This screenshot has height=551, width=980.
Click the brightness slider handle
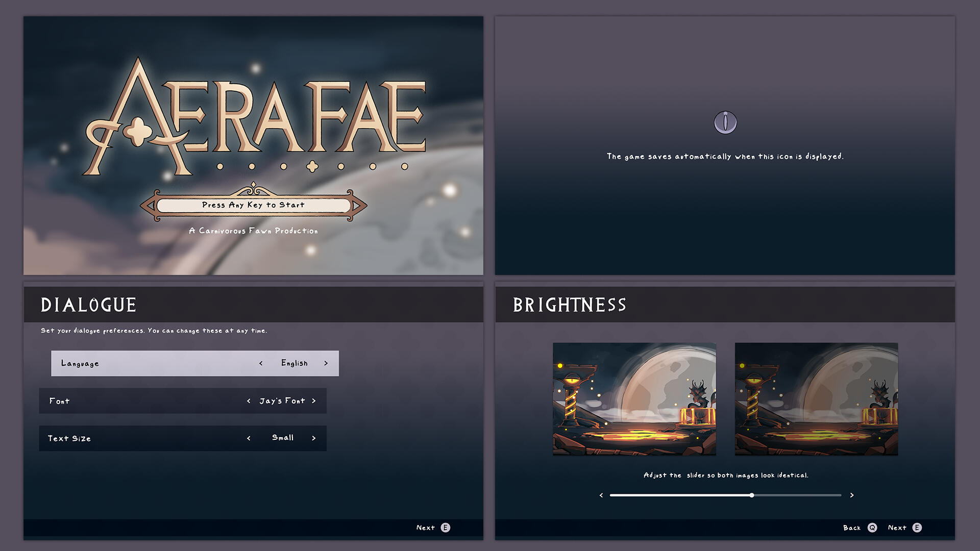[x=752, y=495]
